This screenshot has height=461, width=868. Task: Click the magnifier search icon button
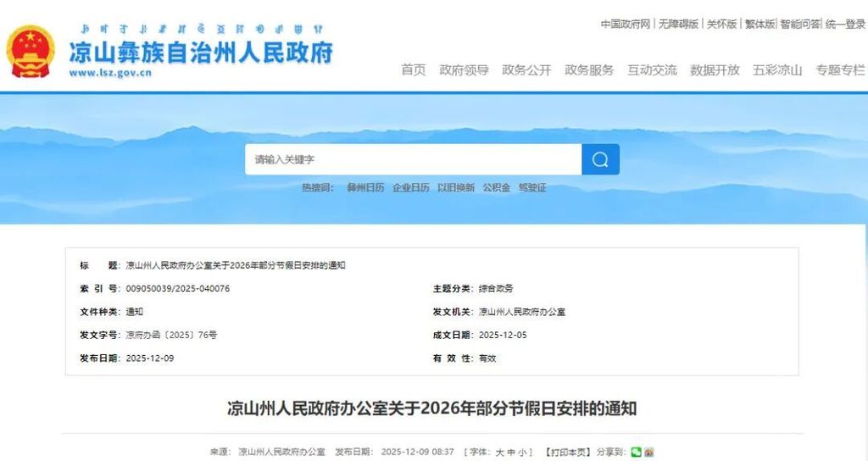[x=600, y=159]
